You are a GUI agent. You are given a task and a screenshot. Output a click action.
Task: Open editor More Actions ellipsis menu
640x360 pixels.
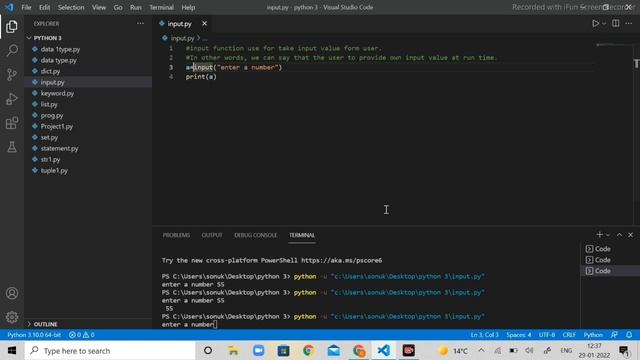629,24
